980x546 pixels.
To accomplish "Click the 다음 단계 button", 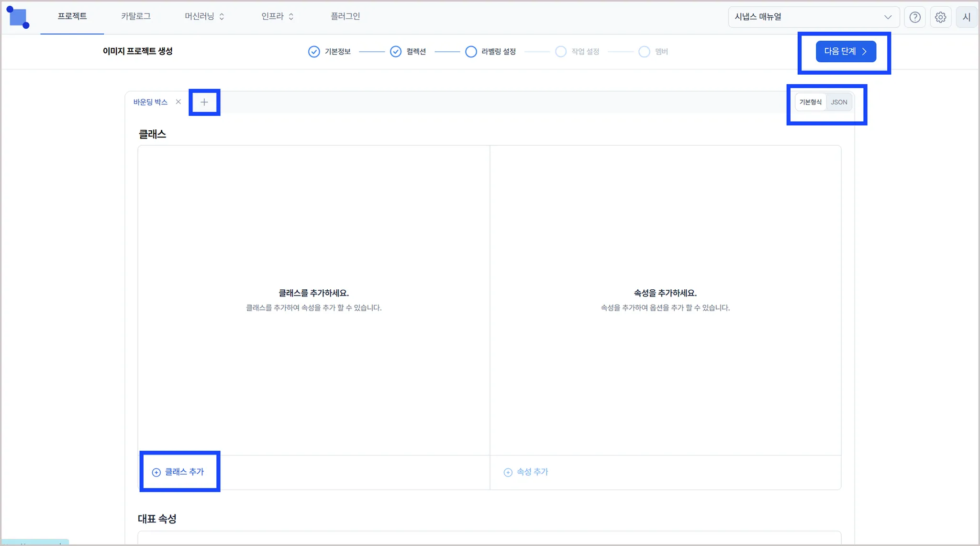I will [x=846, y=52].
